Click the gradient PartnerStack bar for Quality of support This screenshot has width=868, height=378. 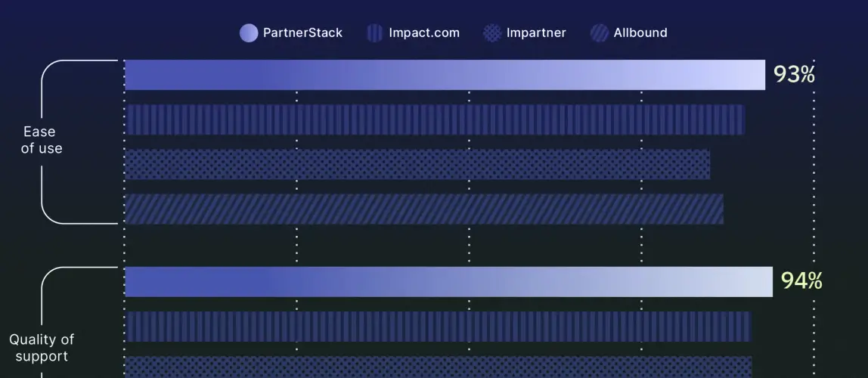coord(448,282)
